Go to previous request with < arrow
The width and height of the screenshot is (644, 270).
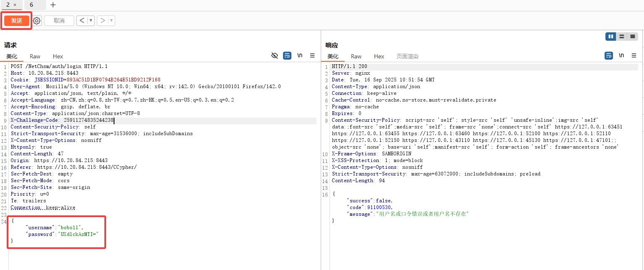point(82,21)
